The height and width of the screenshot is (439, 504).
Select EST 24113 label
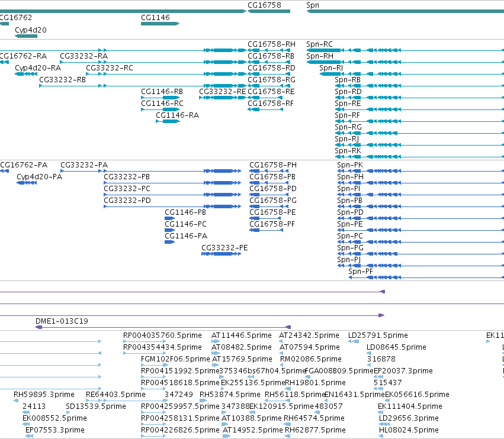click(x=34, y=406)
